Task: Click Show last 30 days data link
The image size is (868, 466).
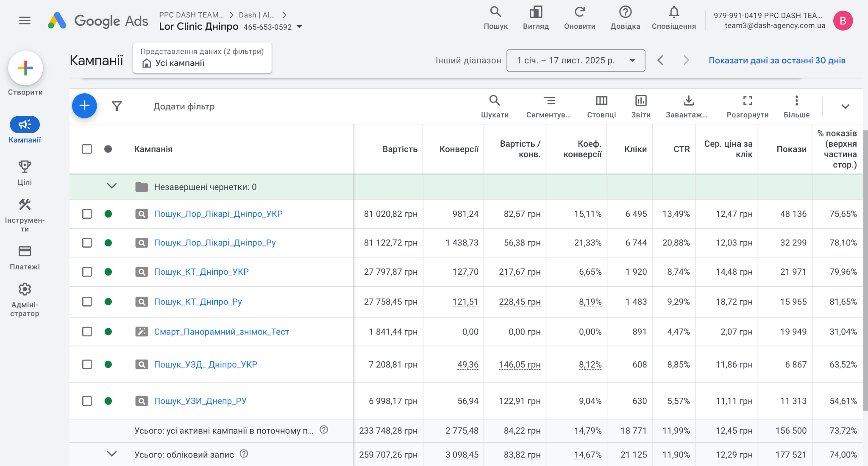Action: (x=777, y=60)
